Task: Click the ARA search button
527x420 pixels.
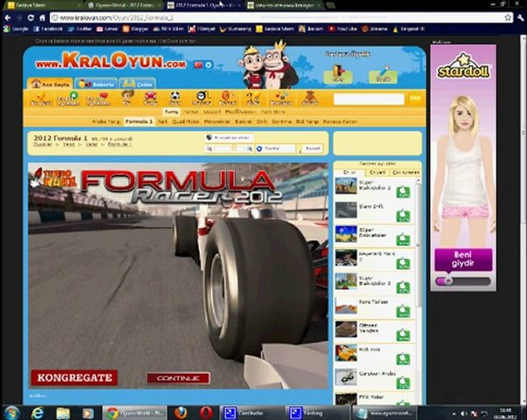Action: click(x=415, y=99)
